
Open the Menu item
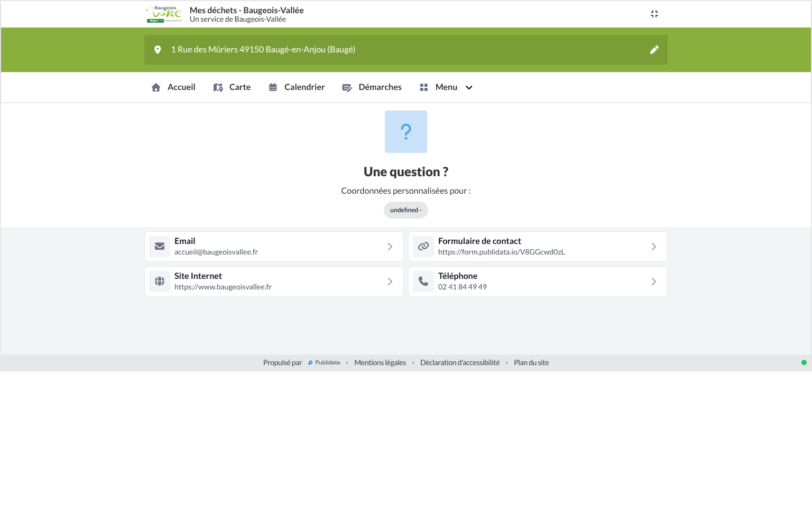[x=446, y=87]
